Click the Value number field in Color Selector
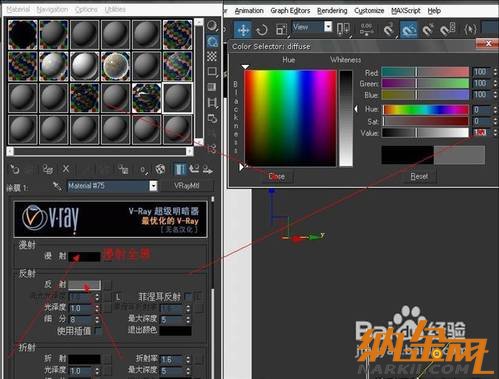The height and width of the screenshot is (379, 499). 481,132
